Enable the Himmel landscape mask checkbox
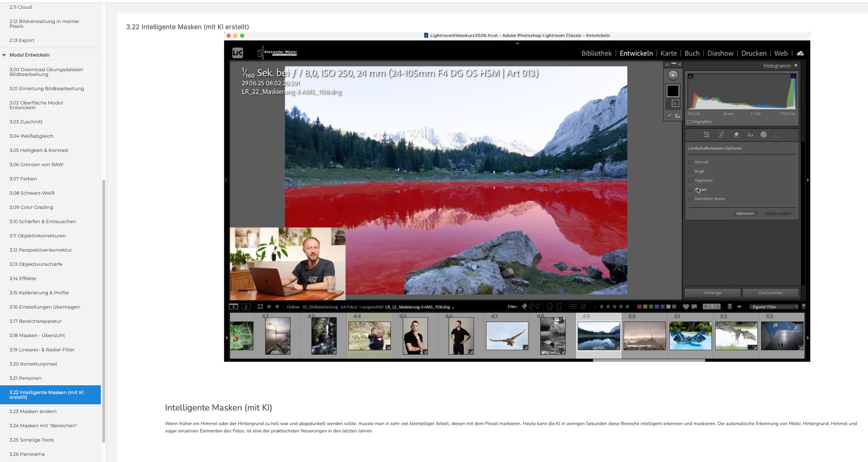 tap(690, 162)
